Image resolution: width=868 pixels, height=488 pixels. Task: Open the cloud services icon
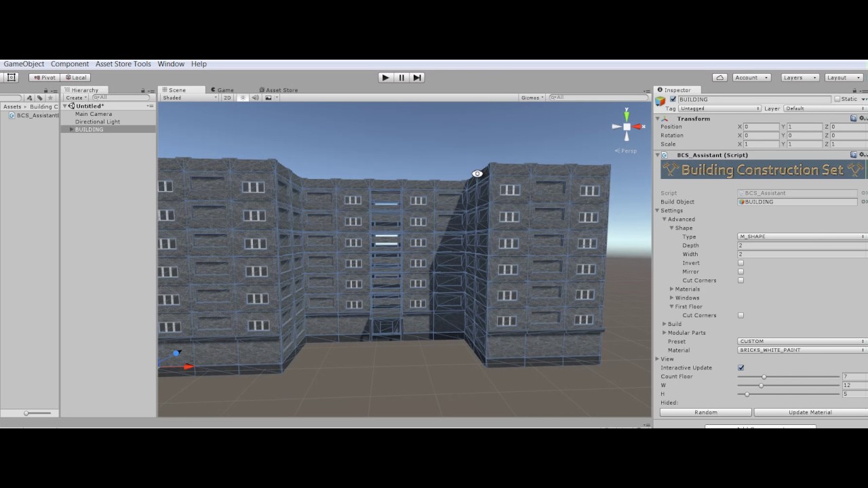(720, 77)
